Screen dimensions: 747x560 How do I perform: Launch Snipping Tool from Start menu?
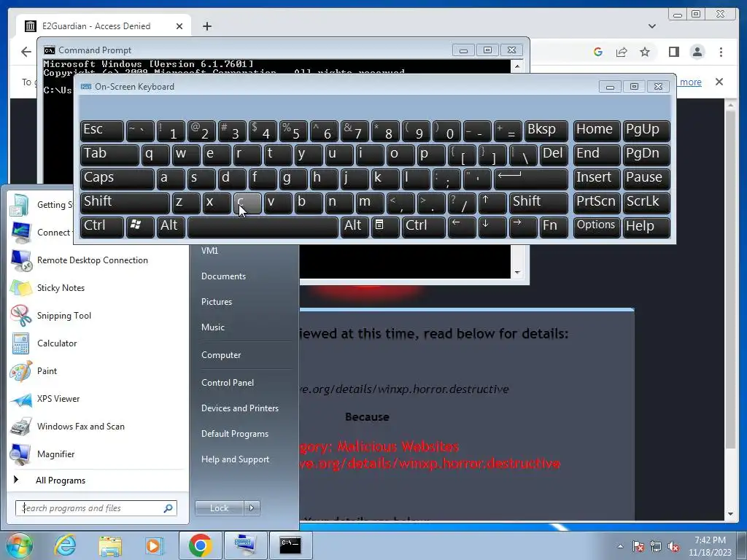tap(98, 316)
